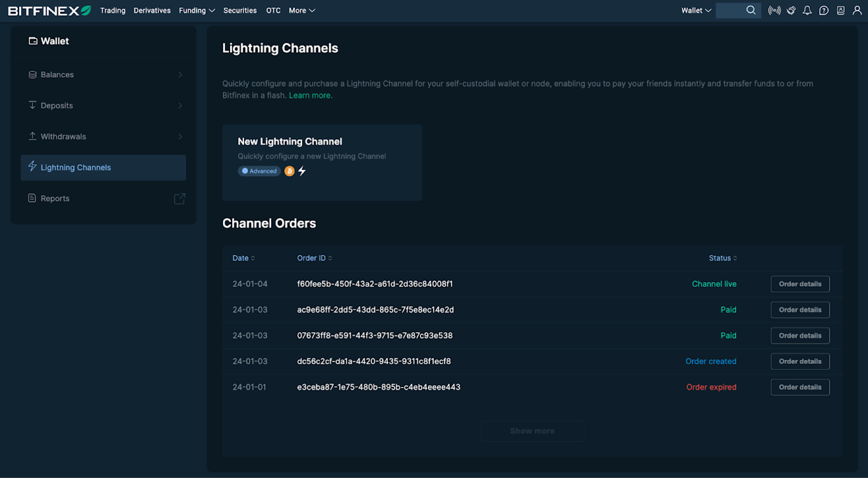Click the white lightning bolt icon in the card

pyautogui.click(x=302, y=171)
